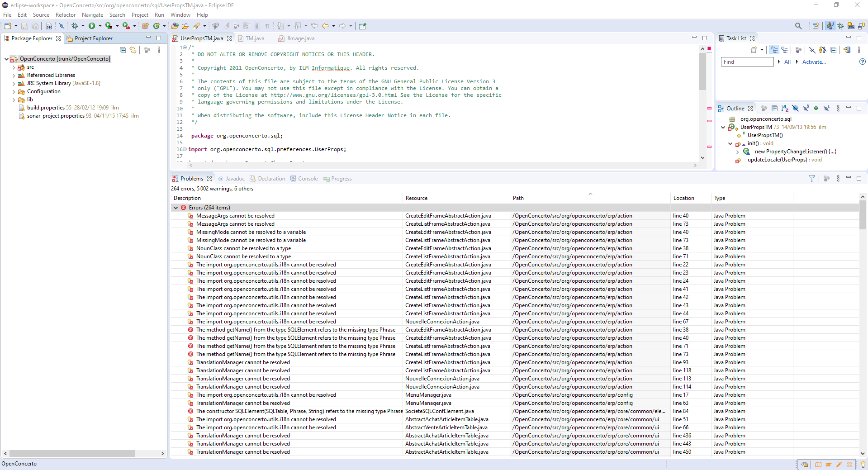The height and width of the screenshot is (470, 868).
Task: Click New Task icon in Task List
Action: (x=754, y=50)
